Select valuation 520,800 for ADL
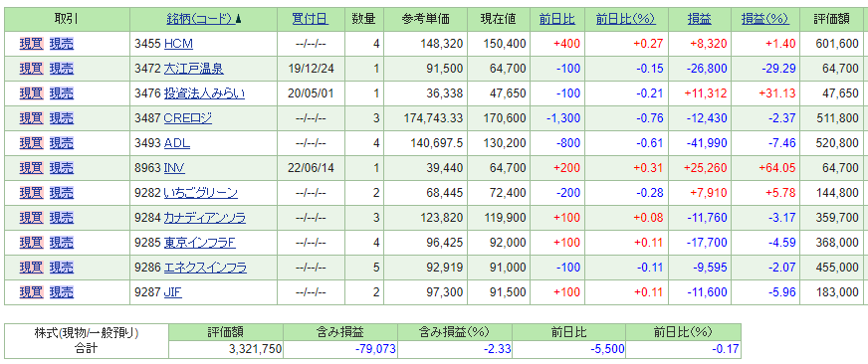The image size is (868, 364). (x=837, y=143)
